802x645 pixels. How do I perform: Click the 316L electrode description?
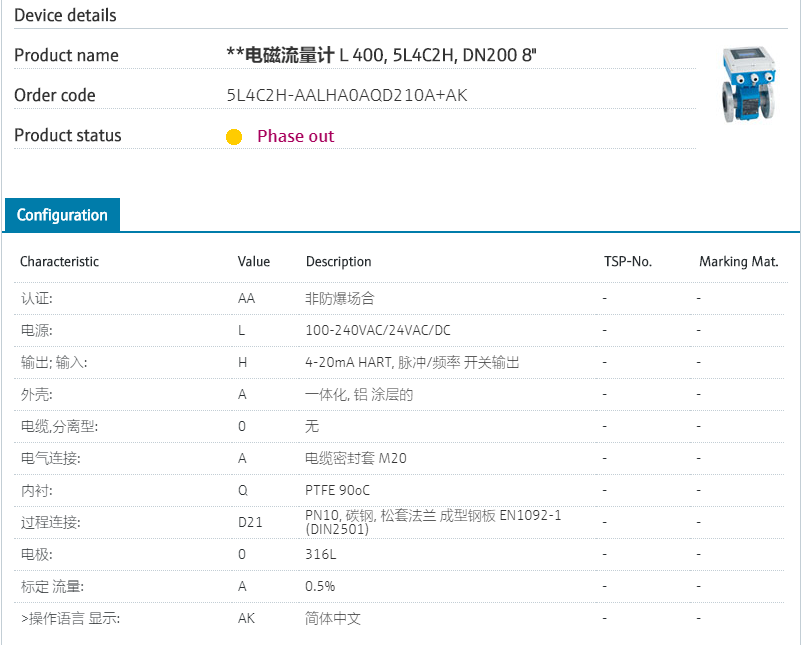319,554
